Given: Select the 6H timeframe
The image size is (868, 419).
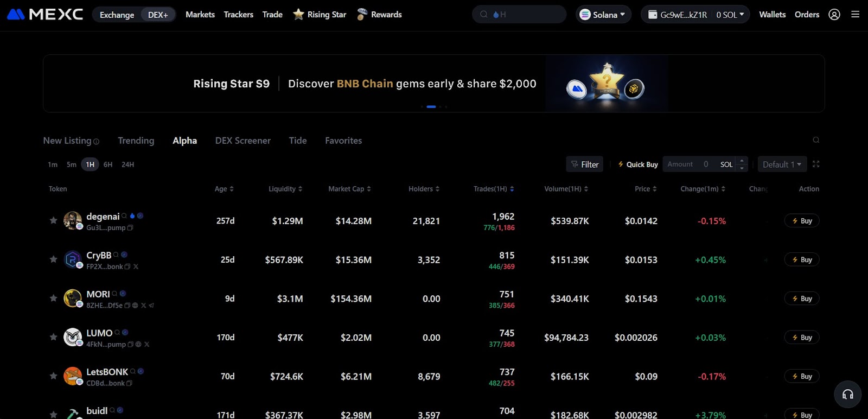Looking at the screenshot, I should pyautogui.click(x=108, y=164).
